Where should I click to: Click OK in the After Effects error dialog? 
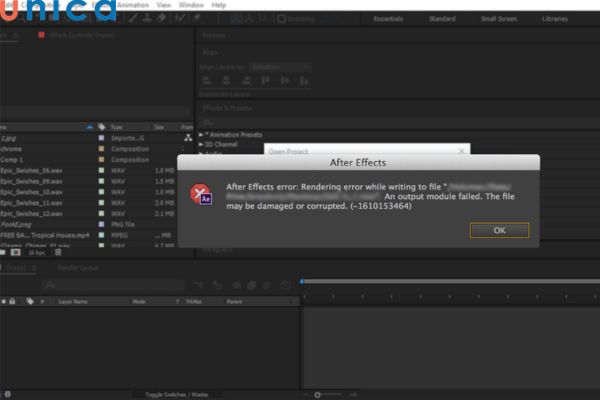[499, 230]
